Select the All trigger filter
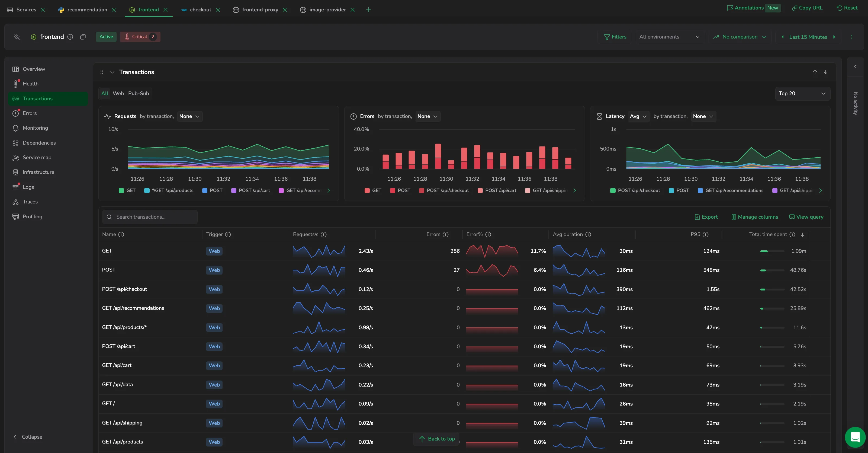This screenshot has width=868, height=453. coord(105,93)
